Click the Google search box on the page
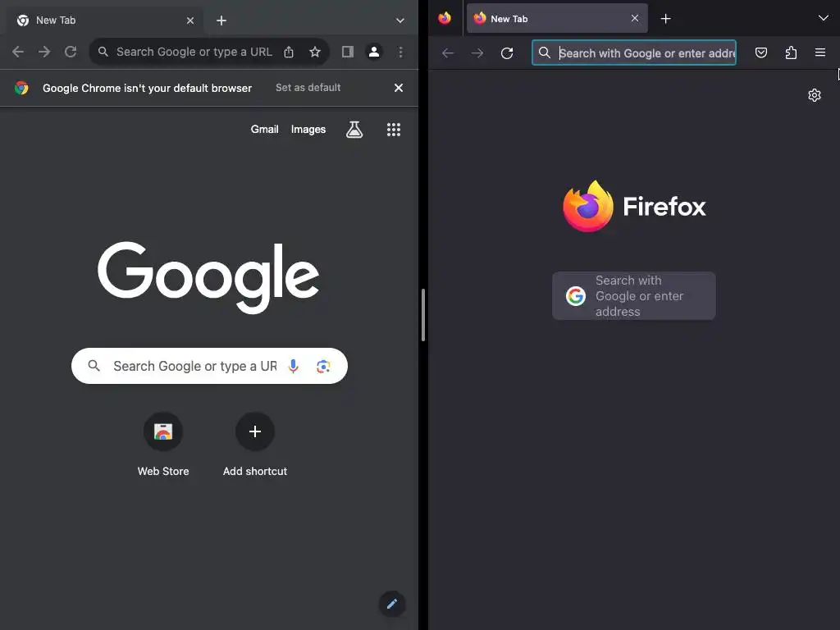840x630 pixels. (209, 366)
